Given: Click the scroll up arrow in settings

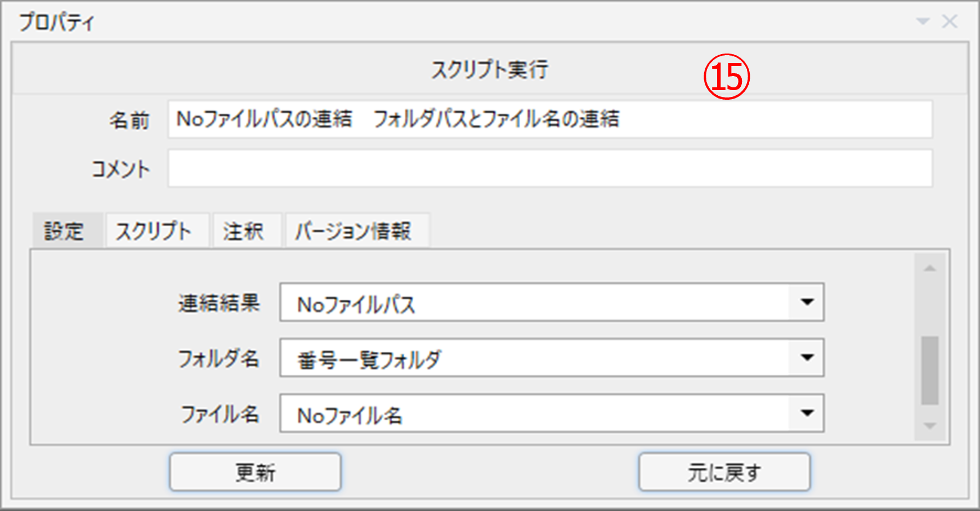Looking at the screenshot, I should 930,269.
